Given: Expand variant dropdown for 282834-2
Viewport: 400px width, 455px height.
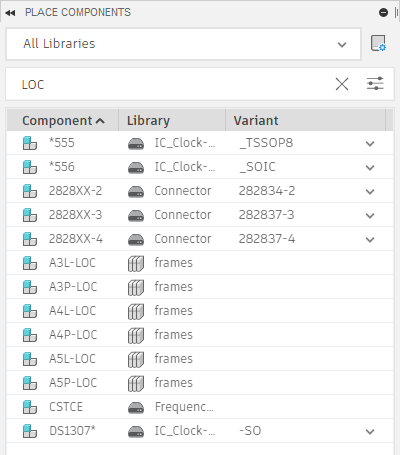Looking at the screenshot, I should tap(370, 192).
